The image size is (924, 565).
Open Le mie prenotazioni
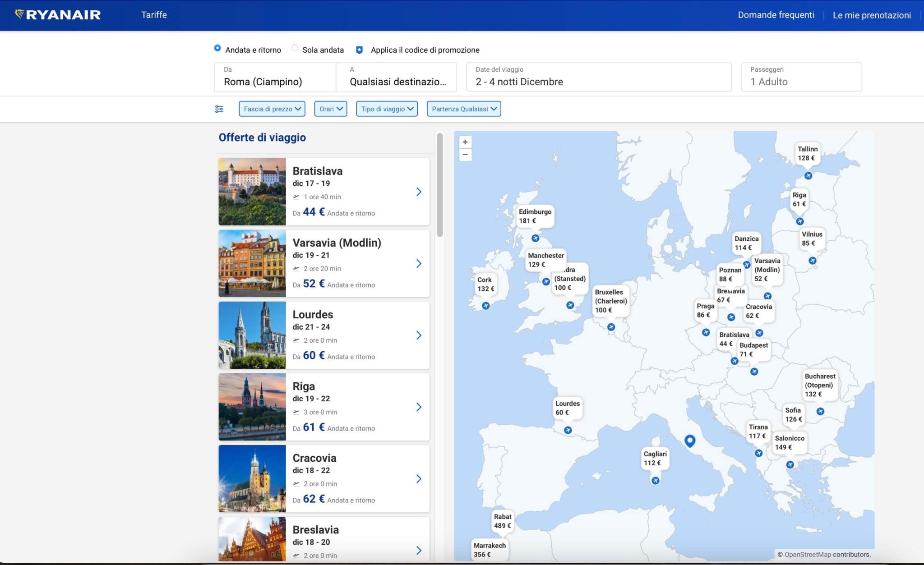coord(871,15)
